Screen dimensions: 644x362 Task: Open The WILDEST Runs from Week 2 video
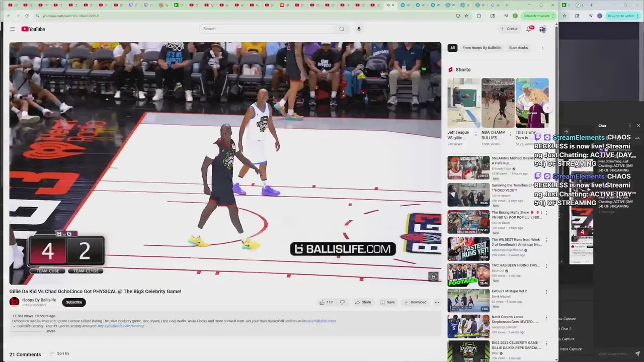[468, 248]
